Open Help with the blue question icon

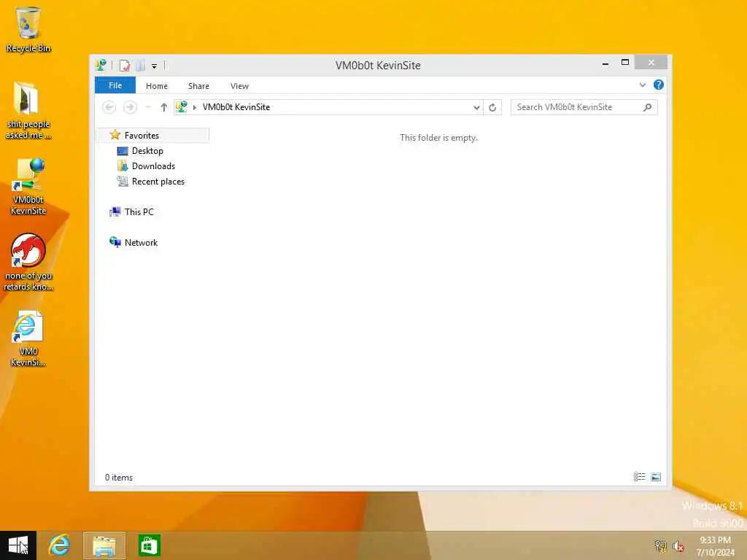[x=659, y=85]
